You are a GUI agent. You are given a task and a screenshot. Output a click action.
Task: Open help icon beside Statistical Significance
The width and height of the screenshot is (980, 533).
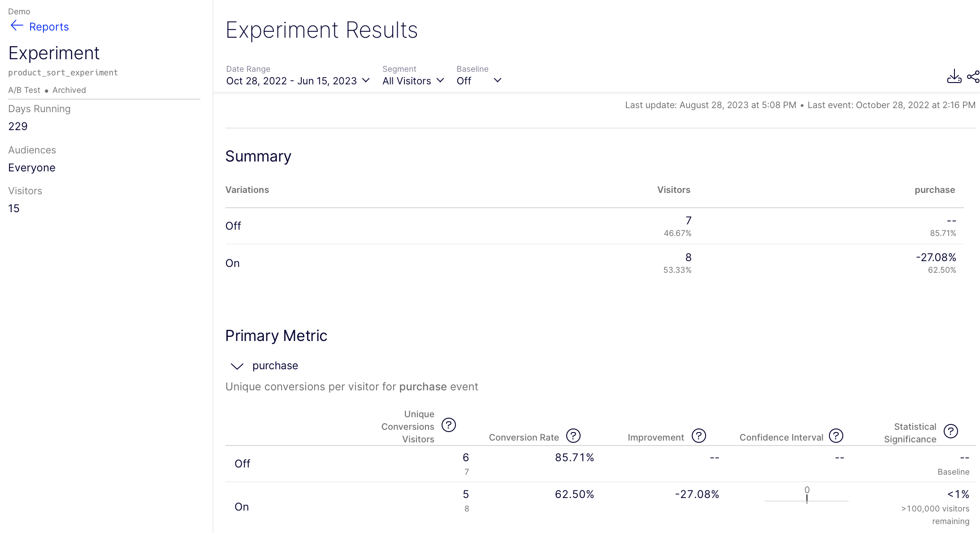point(950,431)
